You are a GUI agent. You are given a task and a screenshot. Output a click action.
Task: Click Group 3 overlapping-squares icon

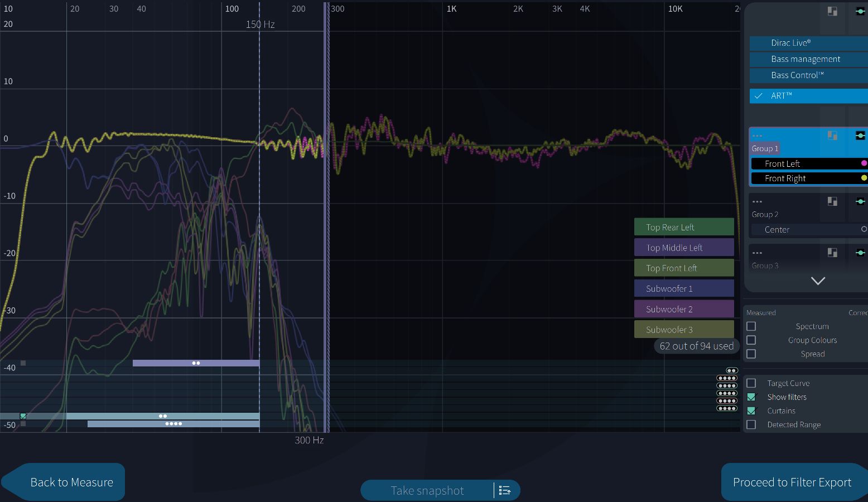(832, 253)
